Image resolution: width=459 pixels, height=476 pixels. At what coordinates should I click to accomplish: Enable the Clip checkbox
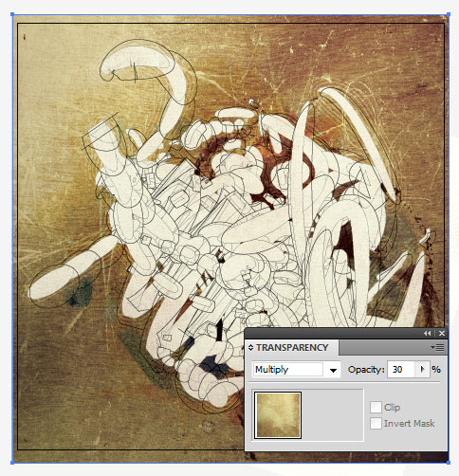(376, 408)
